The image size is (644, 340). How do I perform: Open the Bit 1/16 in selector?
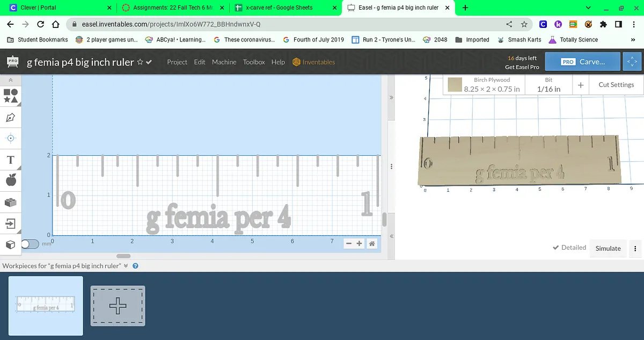click(548, 85)
